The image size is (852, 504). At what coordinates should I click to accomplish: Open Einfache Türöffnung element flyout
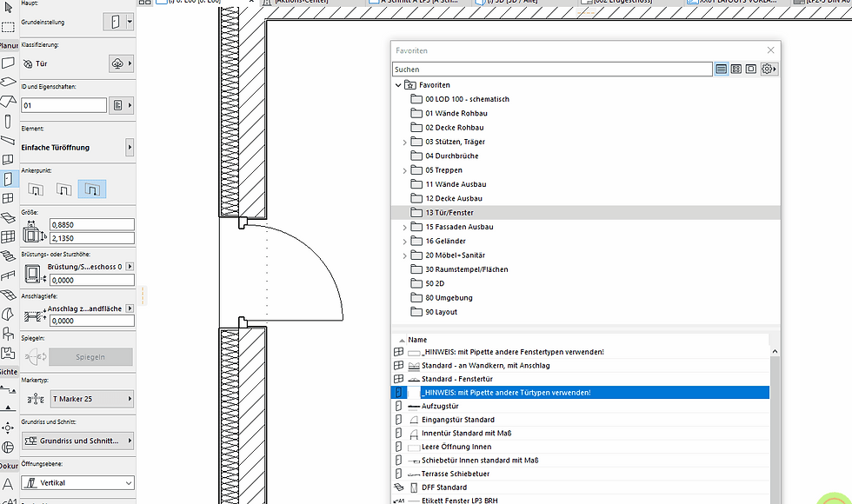130,147
